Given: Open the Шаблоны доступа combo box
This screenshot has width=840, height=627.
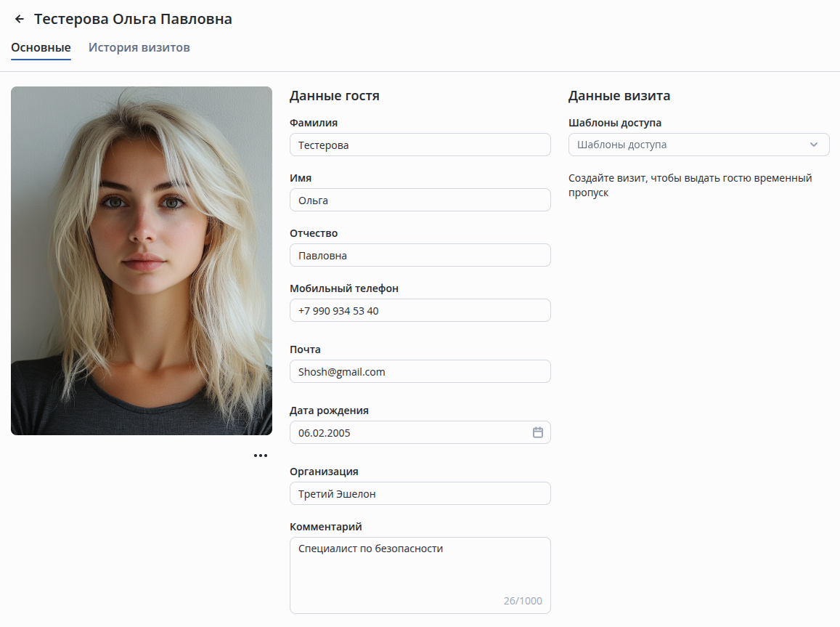Looking at the screenshot, I should [698, 145].
